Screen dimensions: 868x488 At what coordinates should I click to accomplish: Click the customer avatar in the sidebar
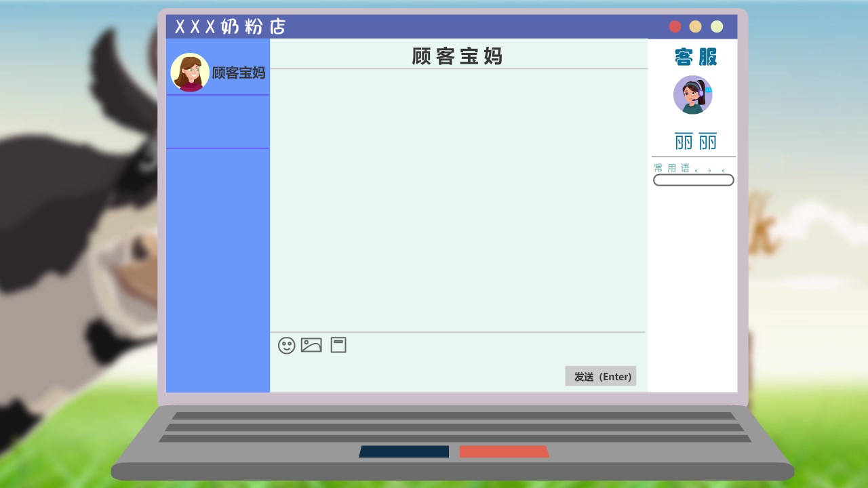[189, 73]
